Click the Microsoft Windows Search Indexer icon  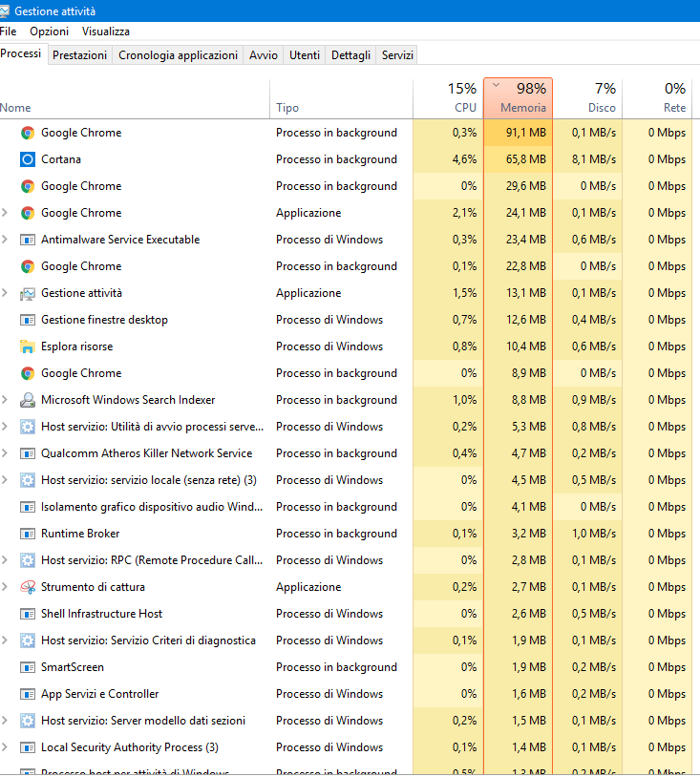pos(28,400)
